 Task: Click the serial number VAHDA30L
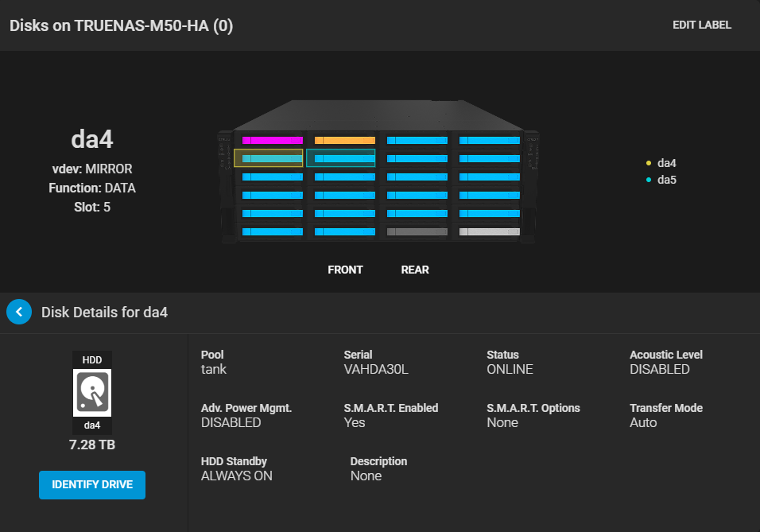click(376, 369)
